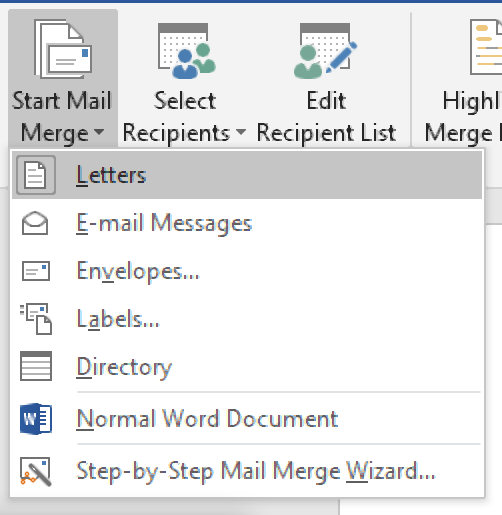Screen dimensions: 502x515
Task: Click the Start Mail Merge ribbon icon
Action: pos(63,49)
